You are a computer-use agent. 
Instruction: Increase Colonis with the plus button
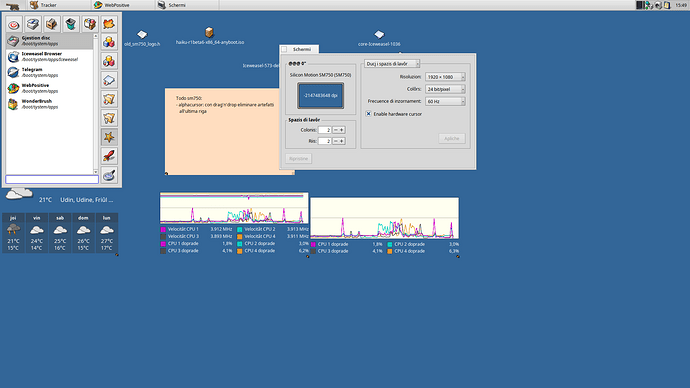(342, 130)
